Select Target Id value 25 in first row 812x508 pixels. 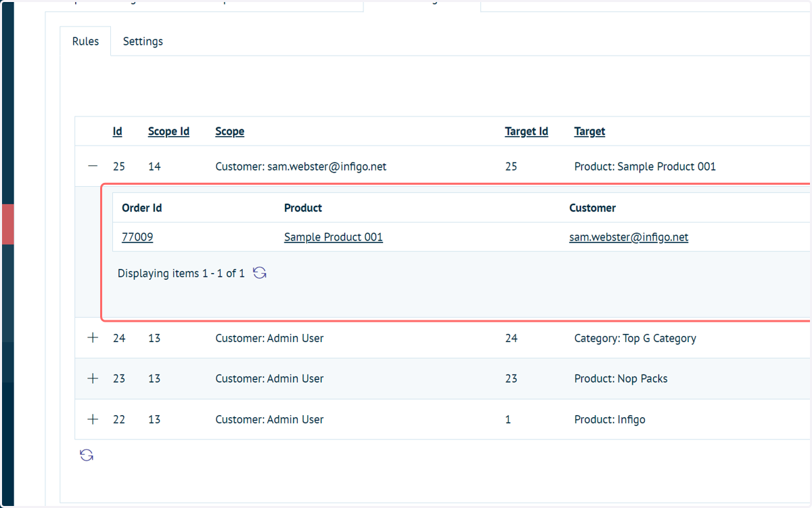click(511, 166)
